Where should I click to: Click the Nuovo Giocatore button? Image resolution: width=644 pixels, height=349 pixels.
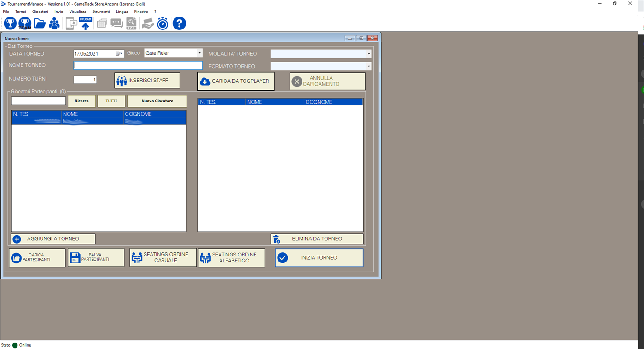(157, 101)
